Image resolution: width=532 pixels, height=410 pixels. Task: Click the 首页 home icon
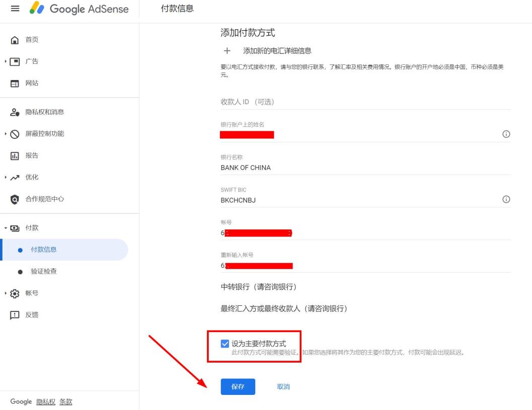point(15,40)
